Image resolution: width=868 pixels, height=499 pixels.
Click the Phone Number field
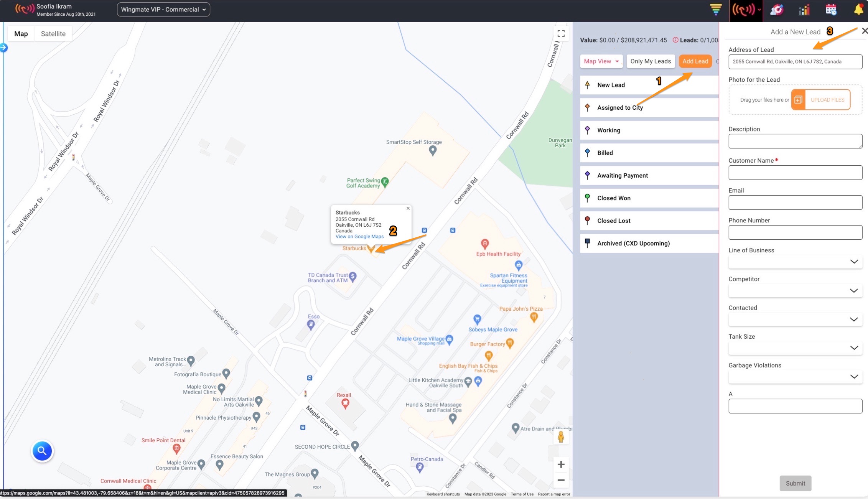(x=795, y=232)
